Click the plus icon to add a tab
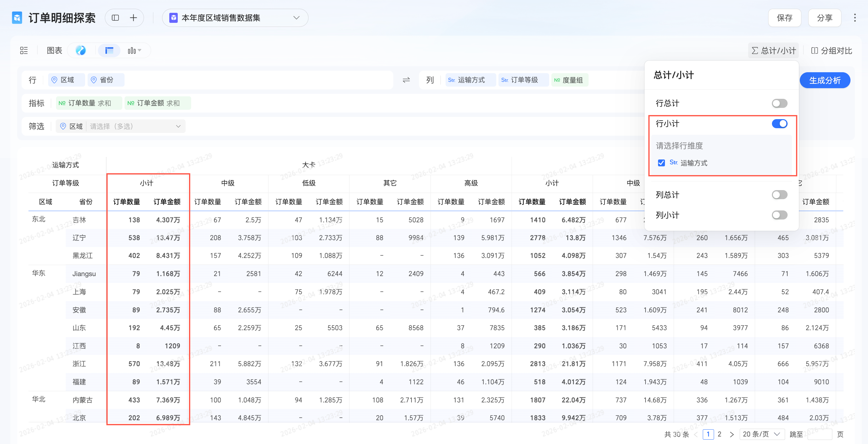 tap(133, 18)
